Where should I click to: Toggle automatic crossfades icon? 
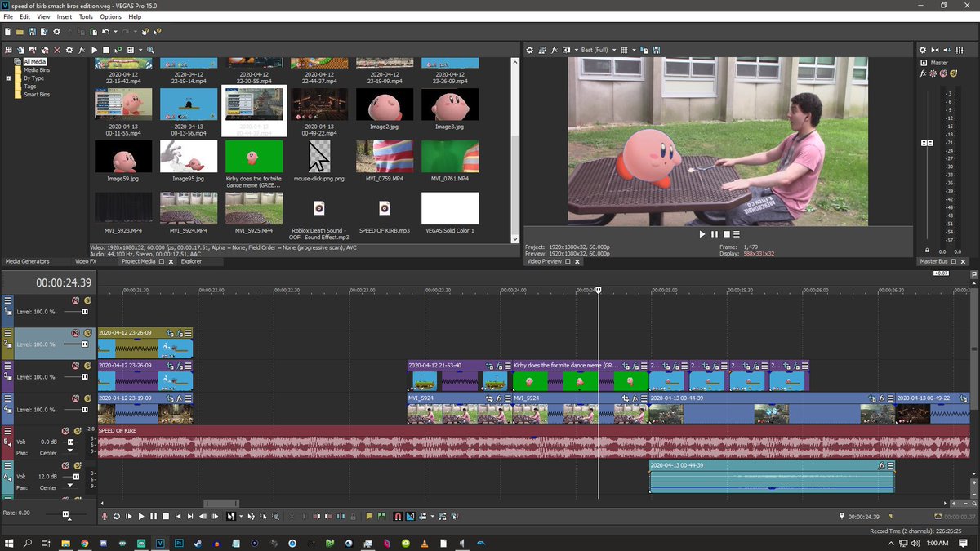coord(410,516)
